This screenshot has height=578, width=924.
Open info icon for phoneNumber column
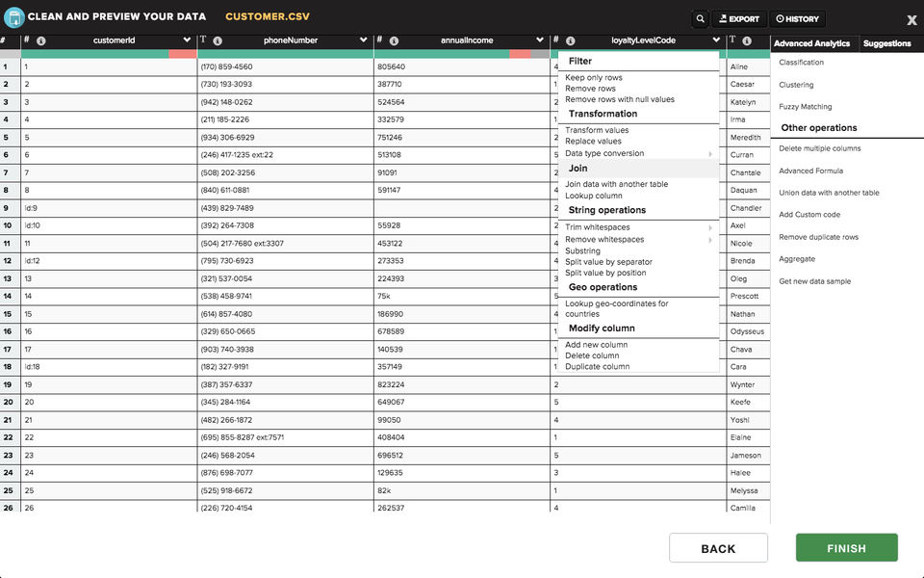point(218,40)
